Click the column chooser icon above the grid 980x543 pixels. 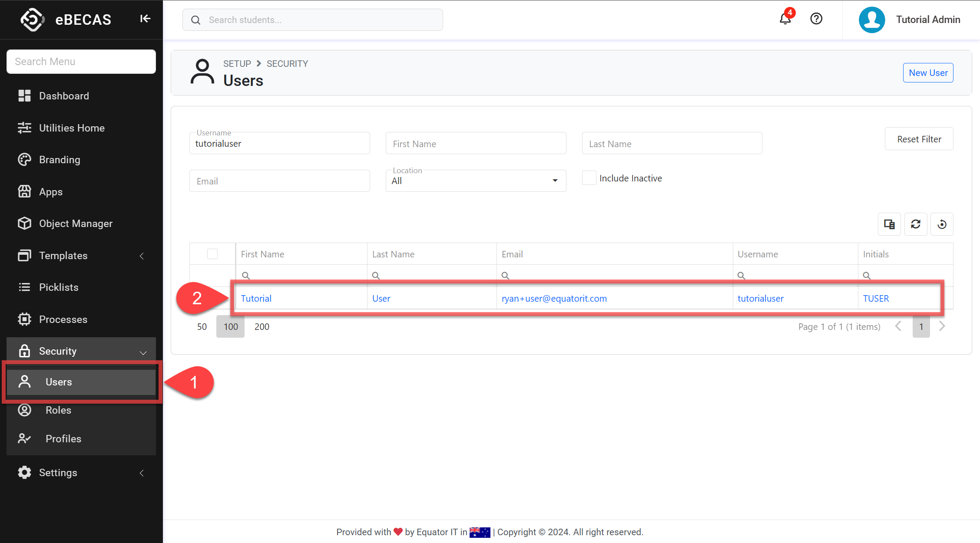click(889, 224)
